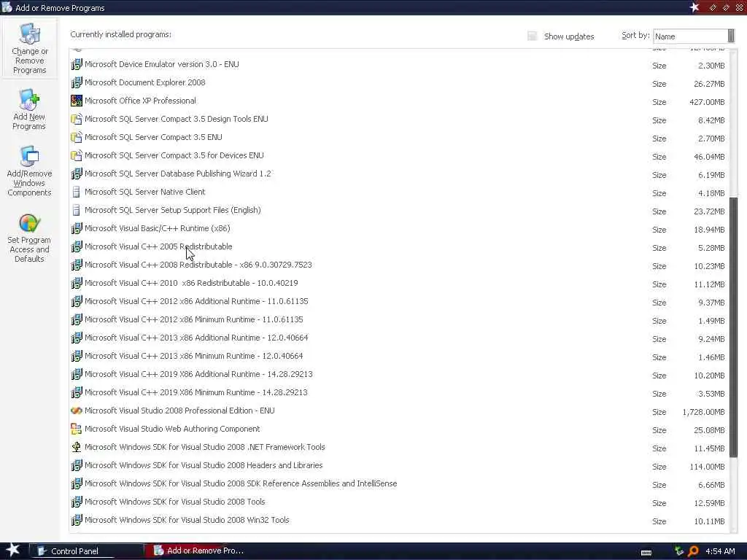
Task: Select Visual C++ 2019 X86 Minimum Runtime entry
Action: (399, 392)
